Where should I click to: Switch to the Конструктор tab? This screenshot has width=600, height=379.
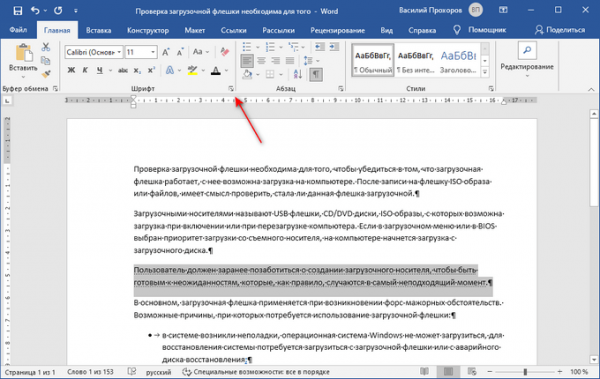[x=148, y=30]
